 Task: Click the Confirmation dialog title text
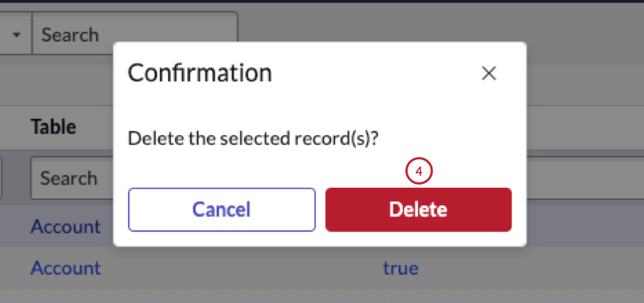click(199, 73)
